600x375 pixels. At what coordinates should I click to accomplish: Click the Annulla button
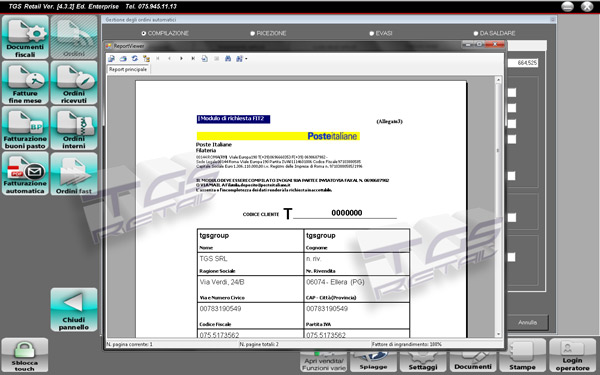point(528,323)
